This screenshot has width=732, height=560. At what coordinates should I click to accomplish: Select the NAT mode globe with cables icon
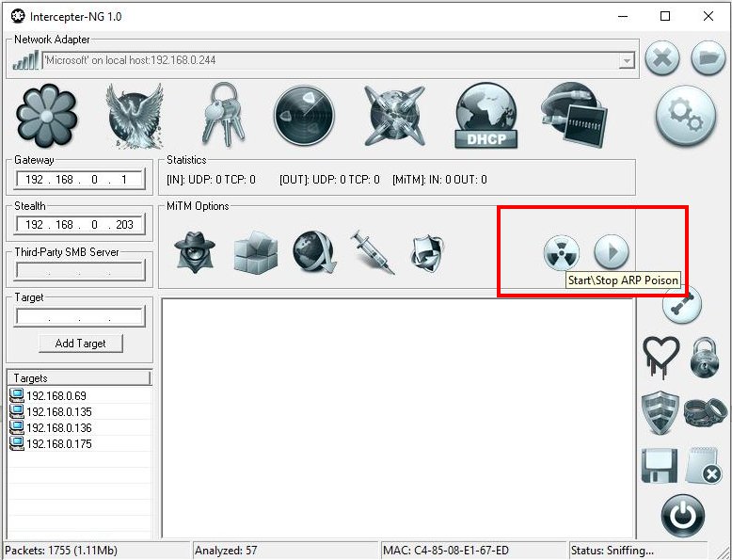394,115
